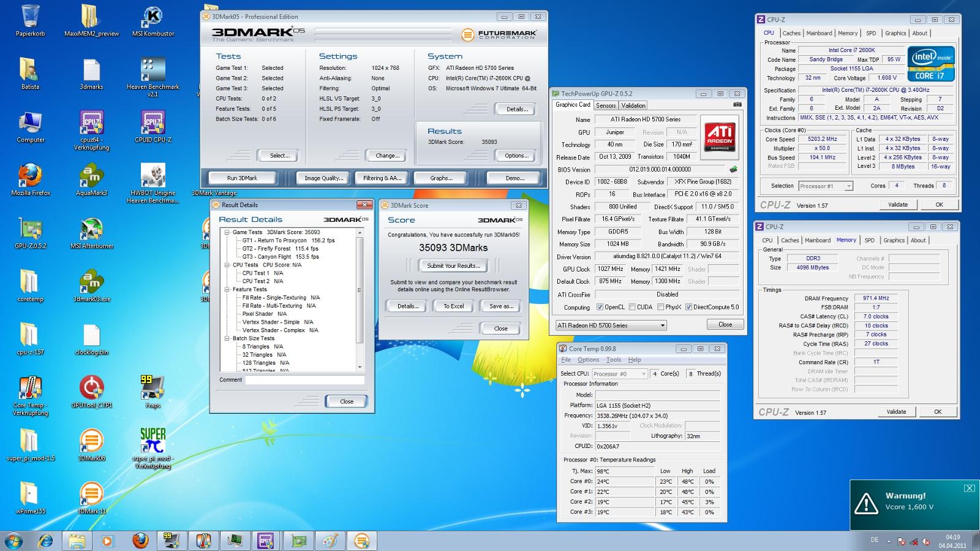This screenshot has height=551, width=980.
Task: Open Internet Explorer from the taskbar
Action: (x=46, y=541)
